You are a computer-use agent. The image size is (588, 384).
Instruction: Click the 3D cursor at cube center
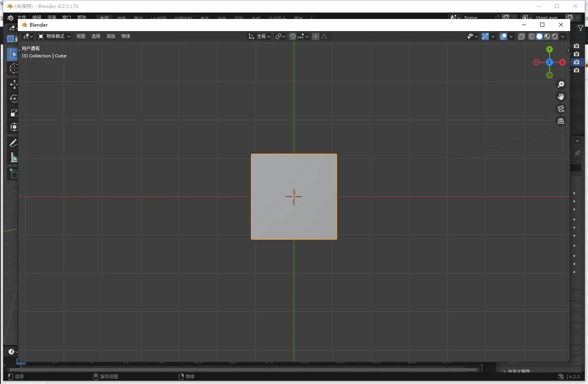pyautogui.click(x=294, y=197)
